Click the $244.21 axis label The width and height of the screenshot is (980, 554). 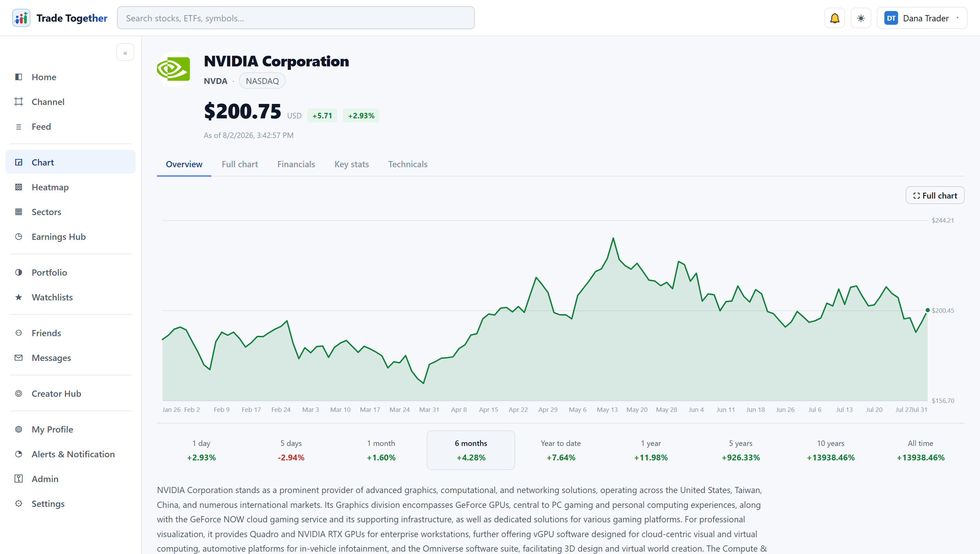pyautogui.click(x=943, y=220)
